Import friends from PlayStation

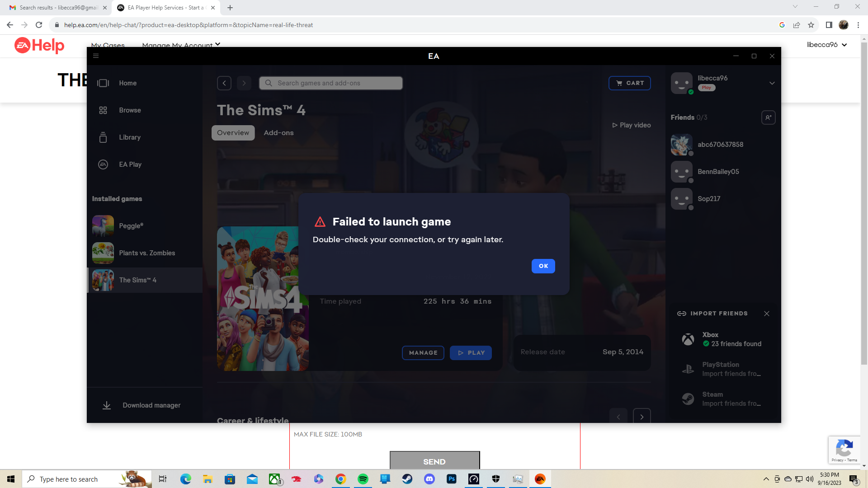(x=722, y=369)
